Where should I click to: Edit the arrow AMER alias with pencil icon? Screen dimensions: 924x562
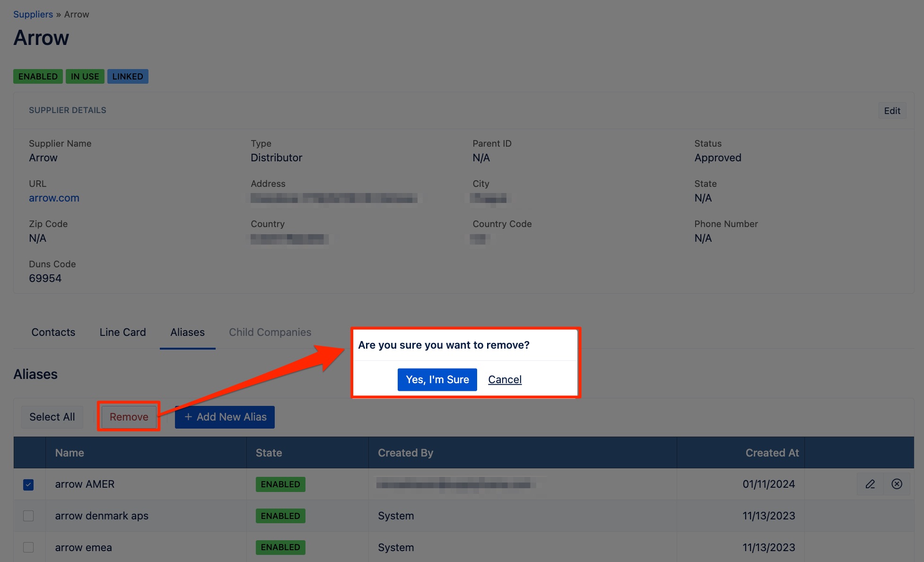click(x=870, y=484)
